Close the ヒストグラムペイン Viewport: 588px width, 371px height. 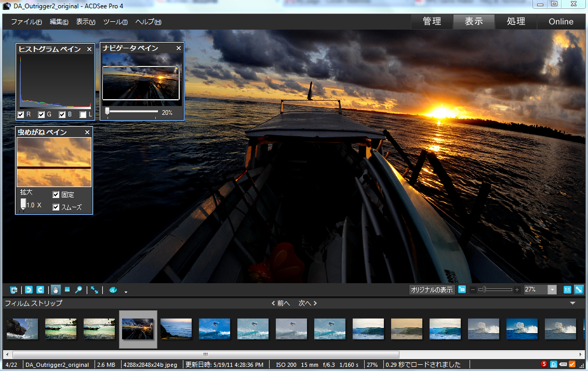pos(89,49)
